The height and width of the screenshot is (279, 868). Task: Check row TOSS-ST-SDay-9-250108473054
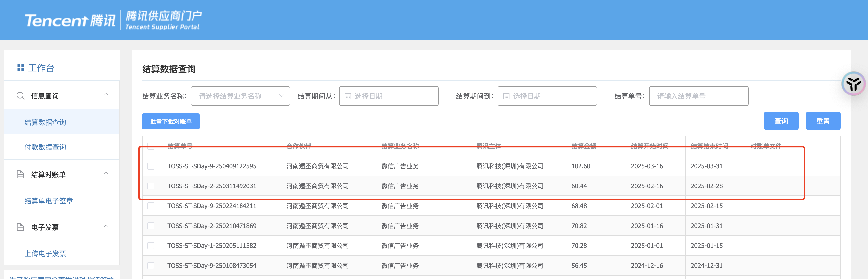coord(151,266)
